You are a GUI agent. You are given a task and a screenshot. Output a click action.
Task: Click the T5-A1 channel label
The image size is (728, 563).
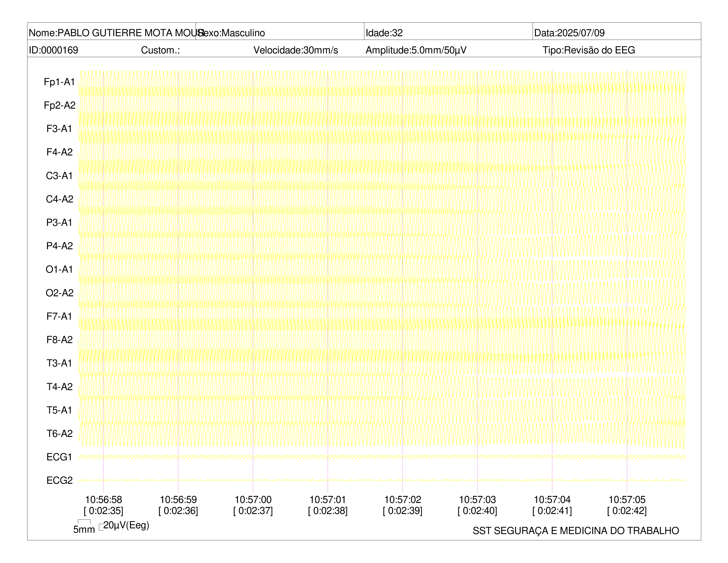(59, 410)
